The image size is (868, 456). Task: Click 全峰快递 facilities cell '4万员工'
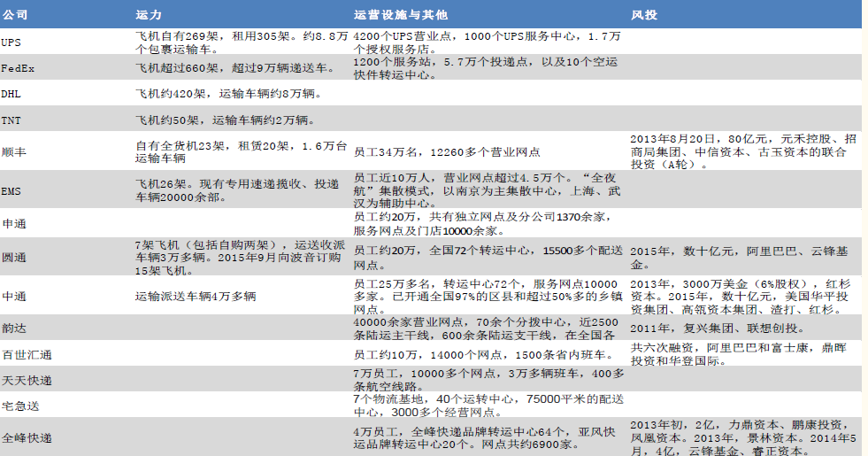484,438
